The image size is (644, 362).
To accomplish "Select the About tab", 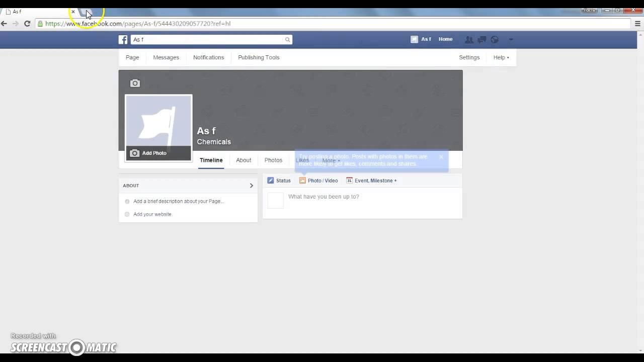I will (x=244, y=160).
